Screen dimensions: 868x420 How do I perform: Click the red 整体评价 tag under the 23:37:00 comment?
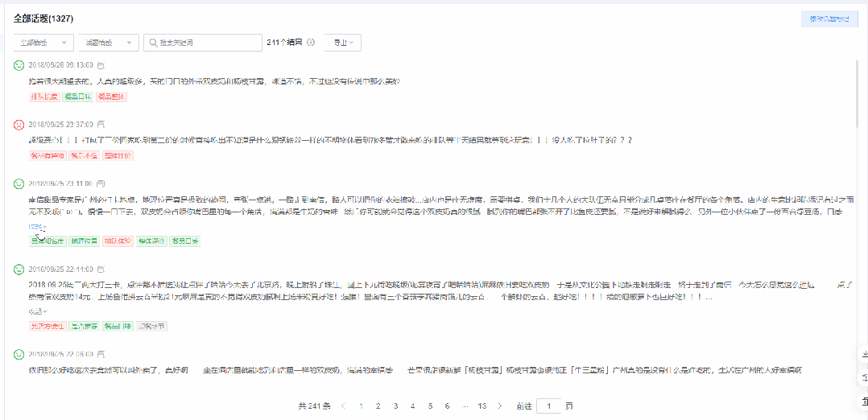[118, 156]
